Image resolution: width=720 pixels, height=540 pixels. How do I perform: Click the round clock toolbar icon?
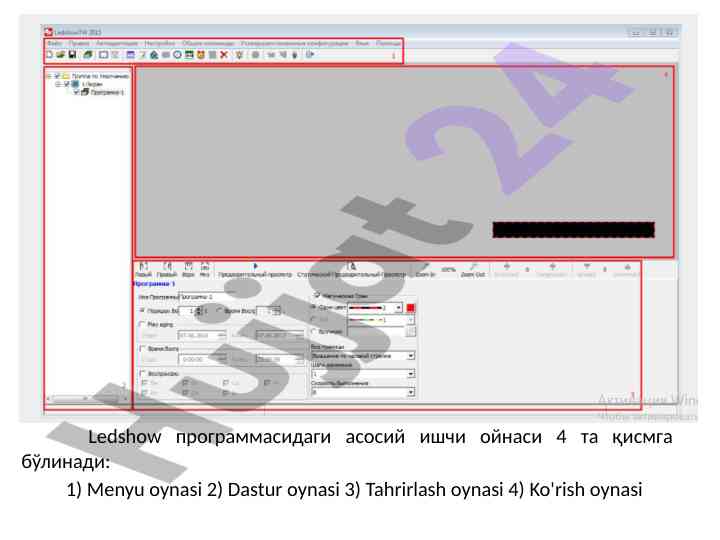coord(177,55)
